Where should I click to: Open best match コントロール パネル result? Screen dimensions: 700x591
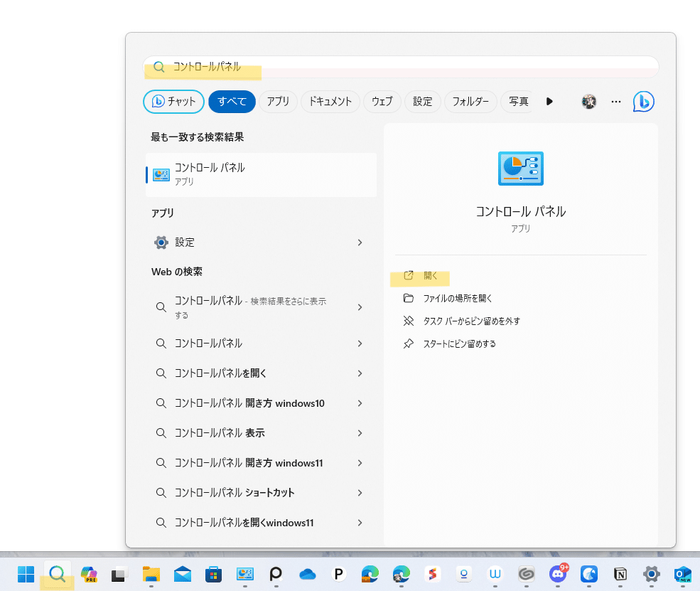261,175
